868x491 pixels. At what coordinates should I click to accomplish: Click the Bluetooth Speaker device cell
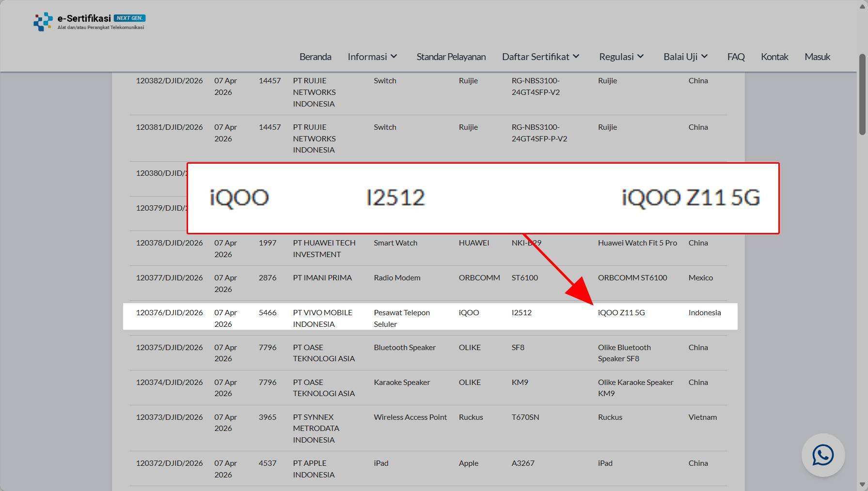(x=405, y=348)
